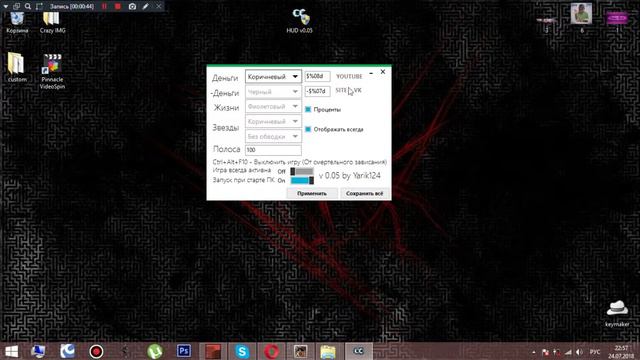Open the Opera browser taskbar icon
The width and height of the screenshot is (640, 360).
pos(271,351)
